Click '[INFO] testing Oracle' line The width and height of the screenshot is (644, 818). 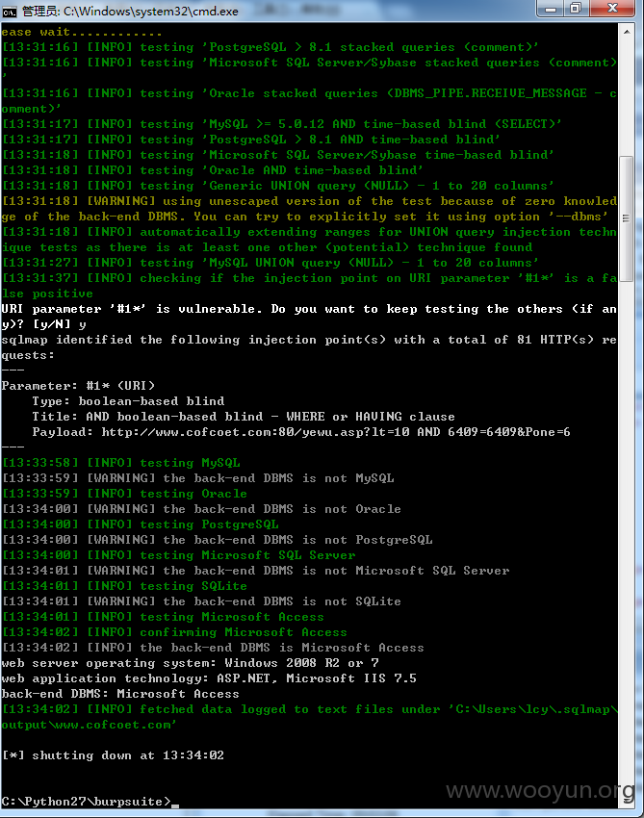click(125, 494)
